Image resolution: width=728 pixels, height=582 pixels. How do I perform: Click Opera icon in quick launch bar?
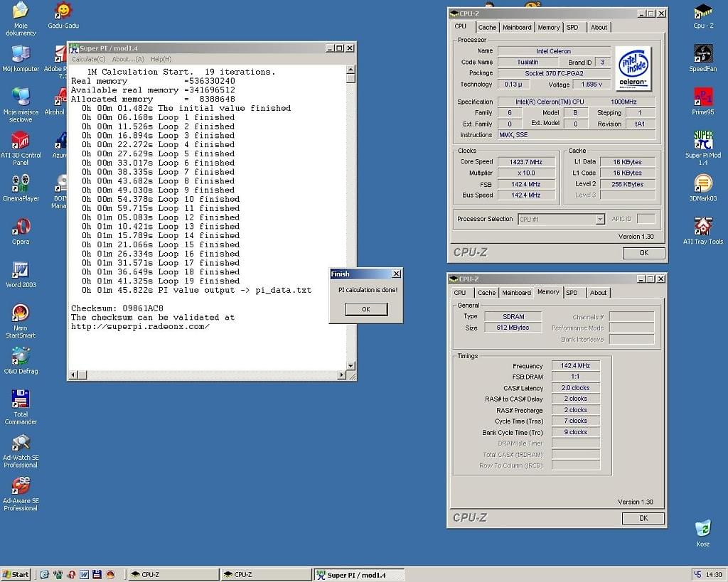click(x=71, y=575)
